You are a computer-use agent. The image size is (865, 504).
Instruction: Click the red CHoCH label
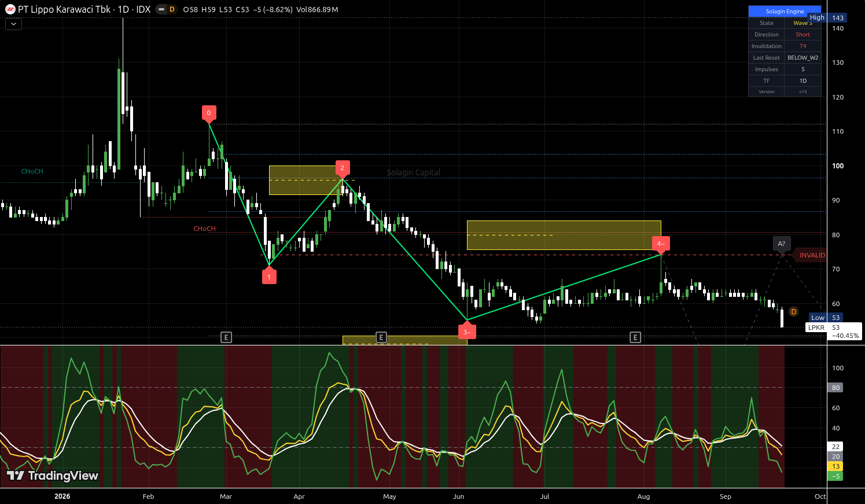(205, 229)
